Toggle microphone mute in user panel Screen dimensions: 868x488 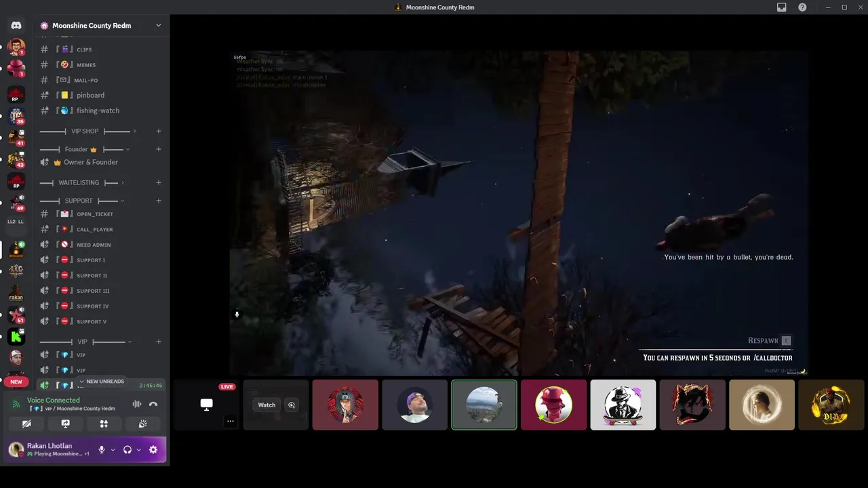(102, 449)
